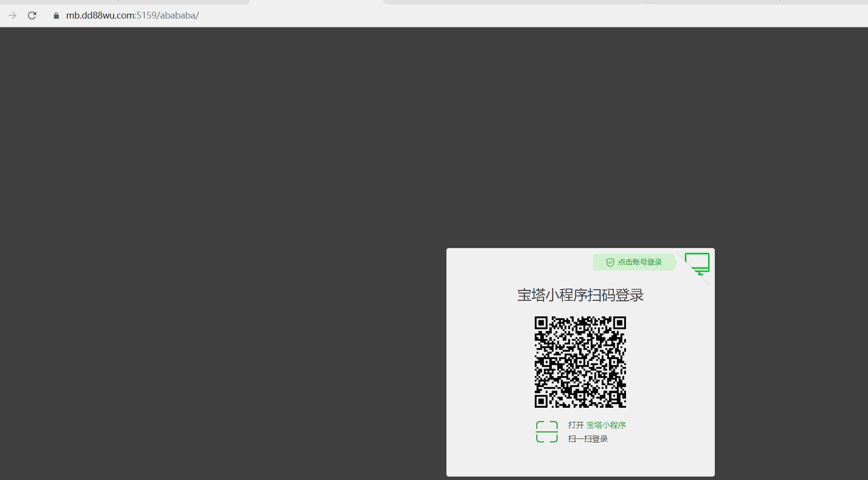The image size is (868, 480).
Task: Click the green scan frame icon
Action: (x=547, y=432)
